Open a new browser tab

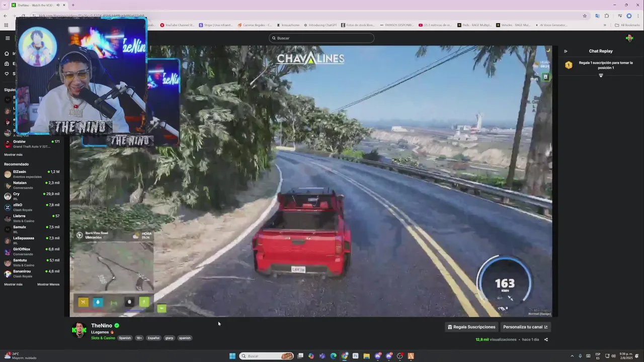pos(73,5)
